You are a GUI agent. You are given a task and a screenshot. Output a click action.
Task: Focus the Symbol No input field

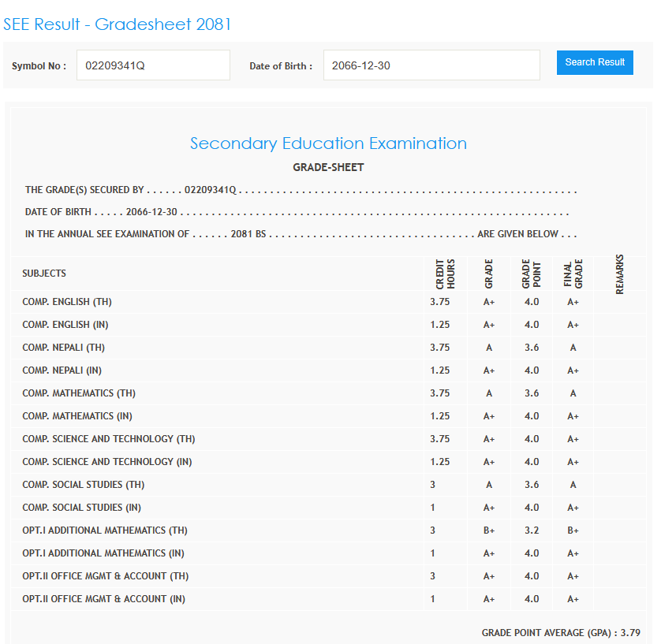(x=153, y=65)
